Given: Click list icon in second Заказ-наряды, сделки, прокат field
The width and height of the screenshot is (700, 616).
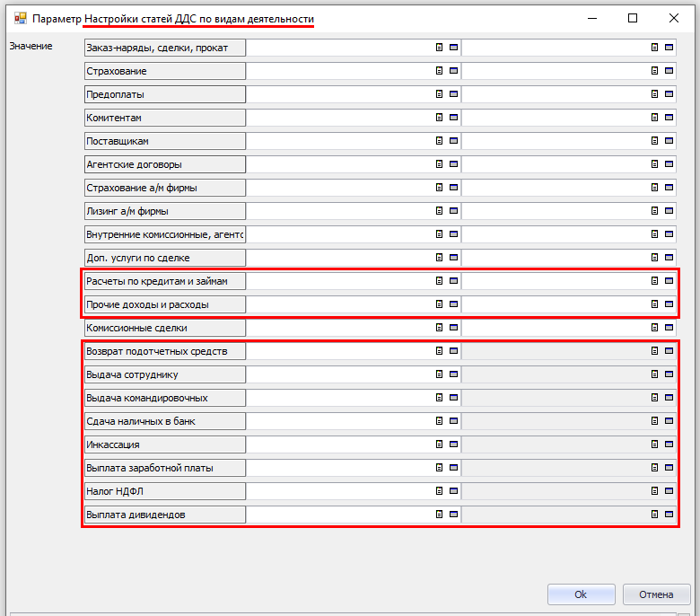Looking at the screenshot, I should [x=655, y=48].
